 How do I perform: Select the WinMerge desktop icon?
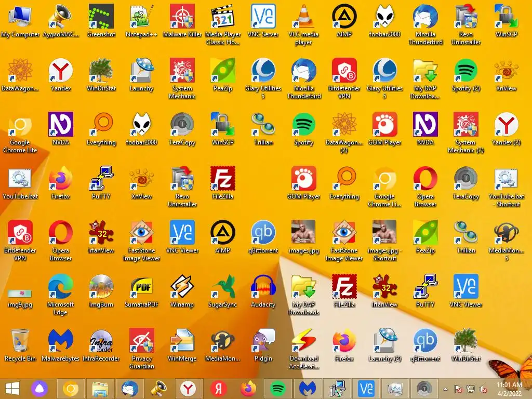coord(182,345)
